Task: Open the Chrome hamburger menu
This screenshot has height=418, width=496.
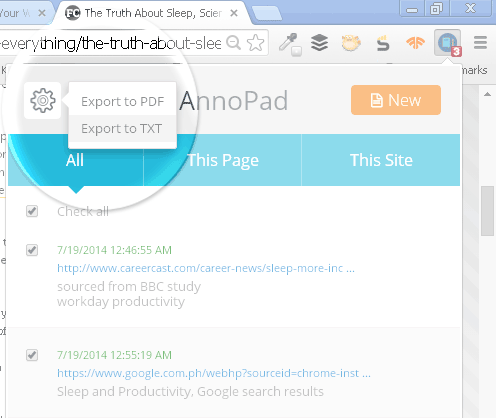Action: click(480, 43)
